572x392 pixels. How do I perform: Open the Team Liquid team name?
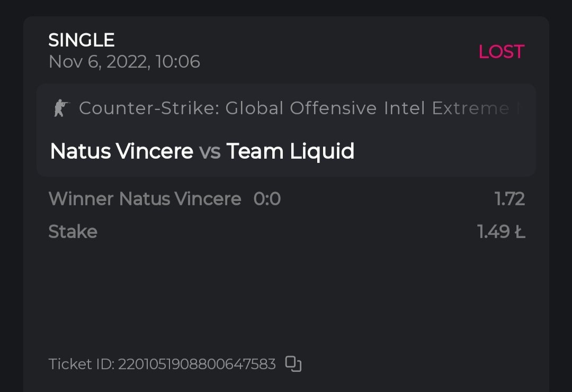pos(290,152)
